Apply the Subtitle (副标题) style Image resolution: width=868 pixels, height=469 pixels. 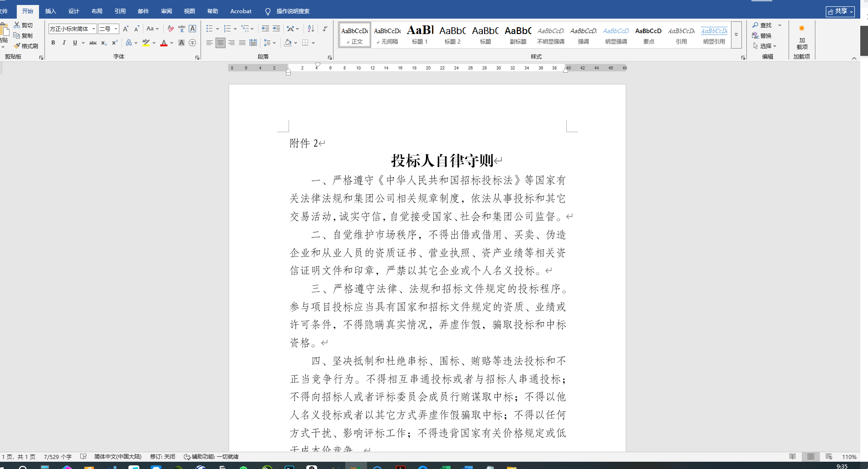point(518,35)
